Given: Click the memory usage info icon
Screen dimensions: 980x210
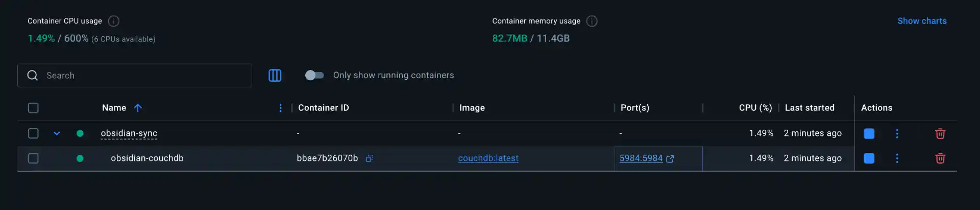Looking at the screenshot, I should pos(592,21).
